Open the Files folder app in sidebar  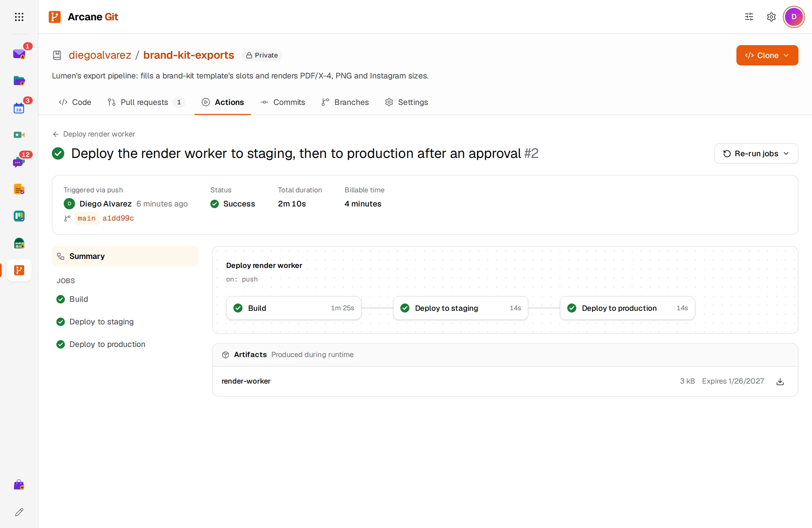[19, 81]
